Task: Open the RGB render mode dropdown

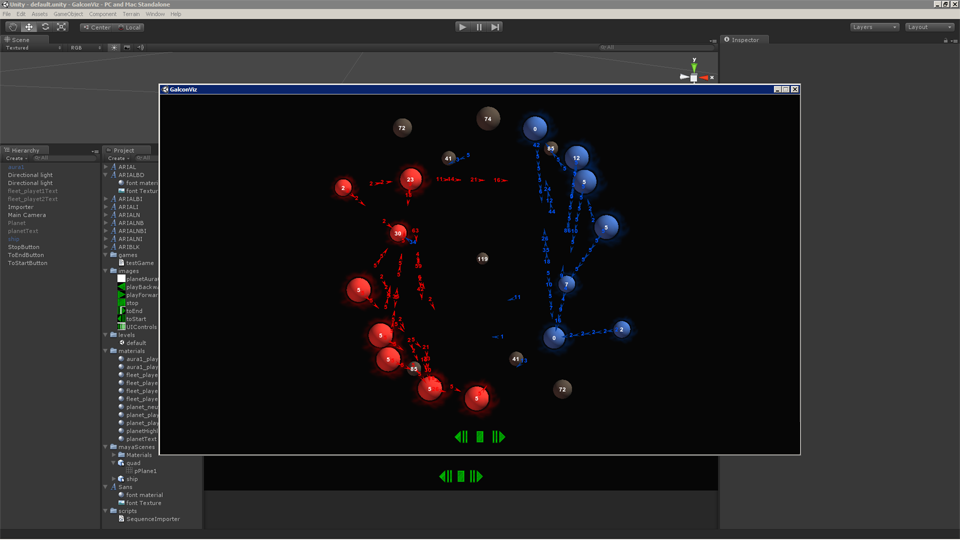Action: click(x=86, y=48)
